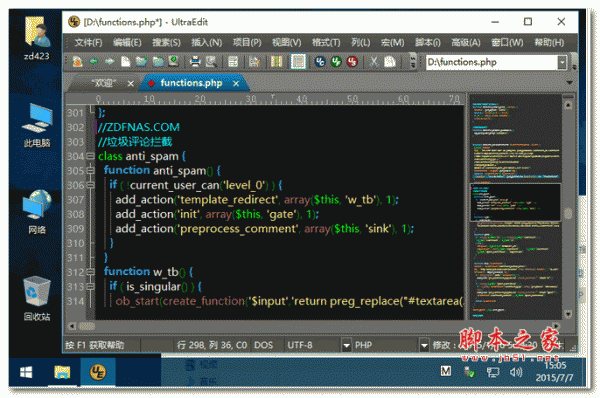Click horizontal scrollbar left arrow

(72, 326)
